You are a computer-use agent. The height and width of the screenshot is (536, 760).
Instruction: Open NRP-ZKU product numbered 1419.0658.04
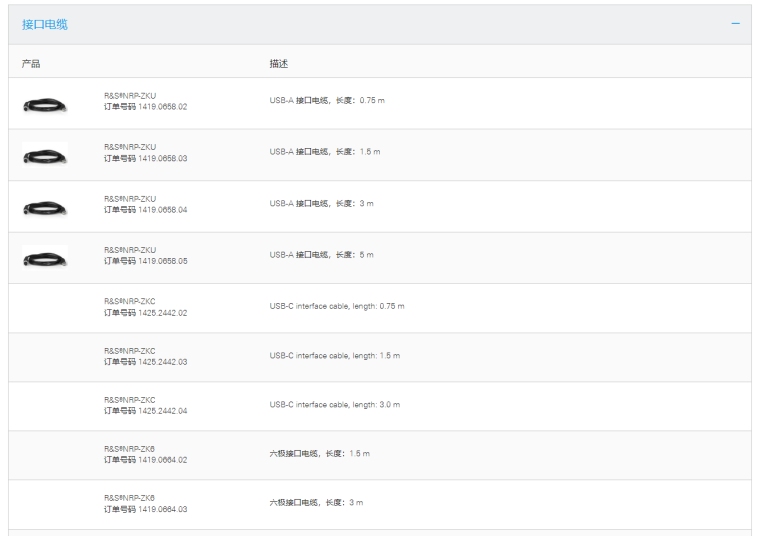pos(145,203)
